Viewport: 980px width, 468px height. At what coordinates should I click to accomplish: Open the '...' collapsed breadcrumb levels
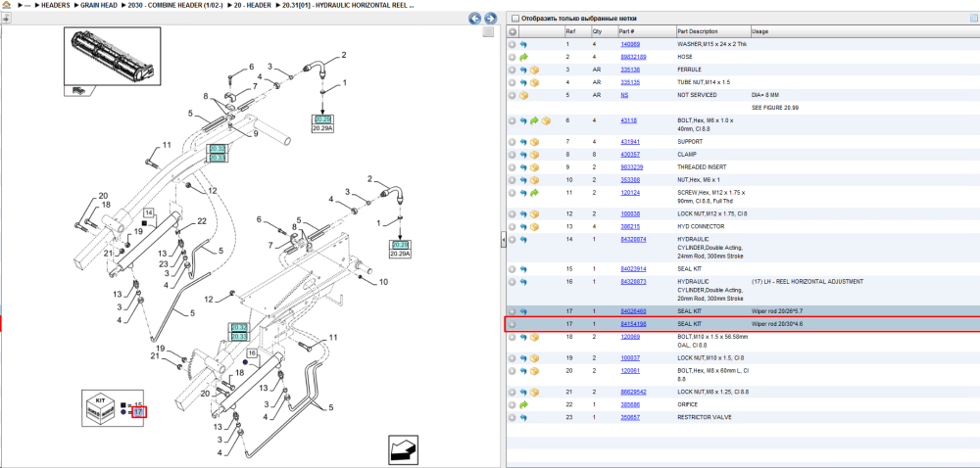27,5
